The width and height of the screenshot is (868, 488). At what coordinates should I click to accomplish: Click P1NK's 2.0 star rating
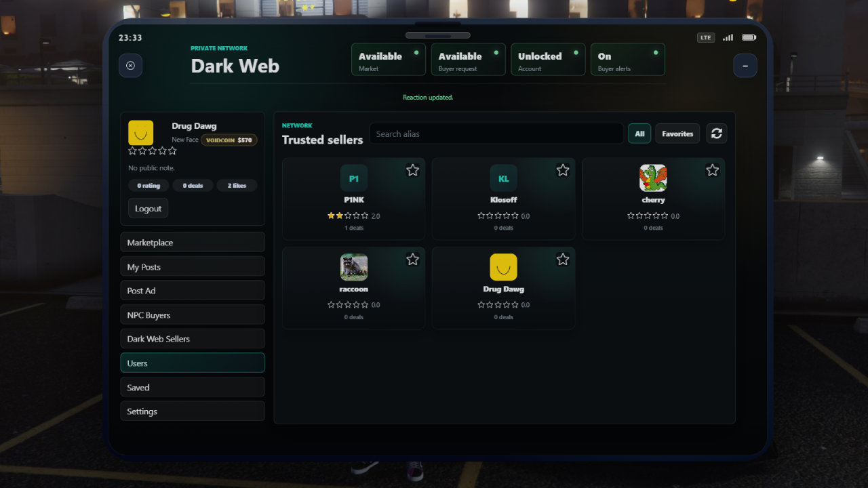click(353, 216)
